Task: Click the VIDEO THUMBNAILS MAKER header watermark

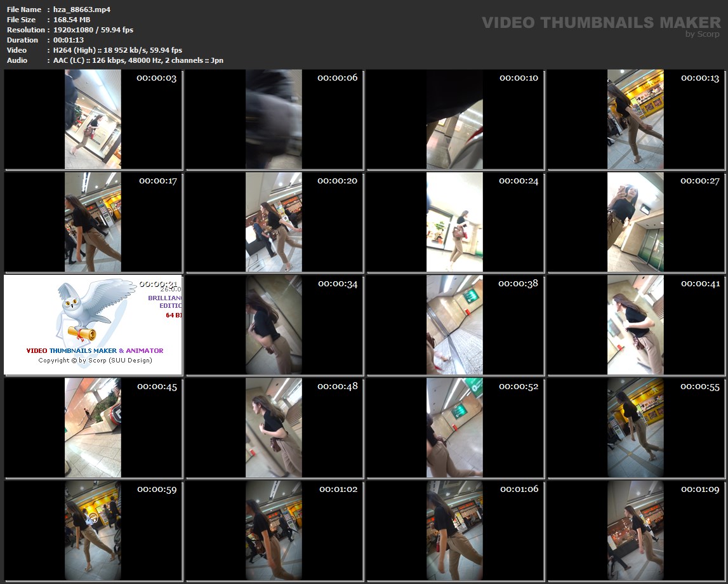Action: pyautogui.click(x=600, y=23)
